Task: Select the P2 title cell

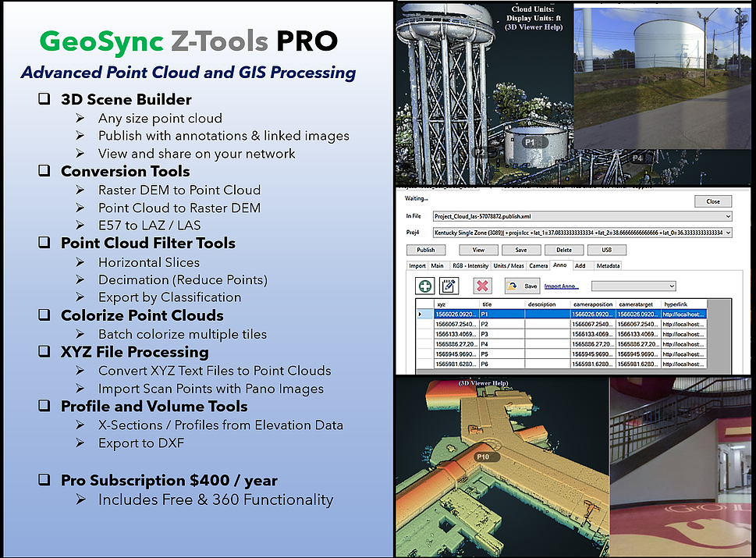Action: (502, 324)
